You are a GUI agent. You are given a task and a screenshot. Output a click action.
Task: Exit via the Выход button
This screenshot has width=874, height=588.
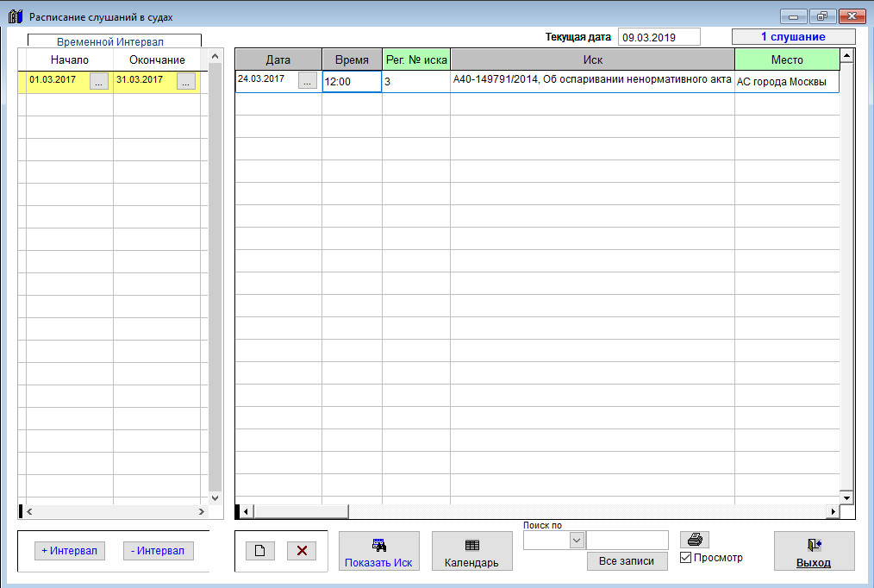pos(814,551)
